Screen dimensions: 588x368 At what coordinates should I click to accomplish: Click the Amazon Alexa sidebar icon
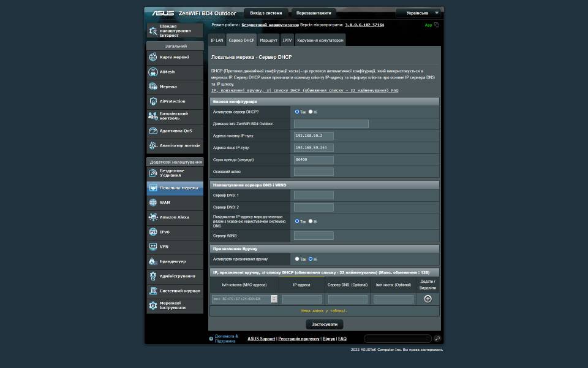[x=153, y=217]
